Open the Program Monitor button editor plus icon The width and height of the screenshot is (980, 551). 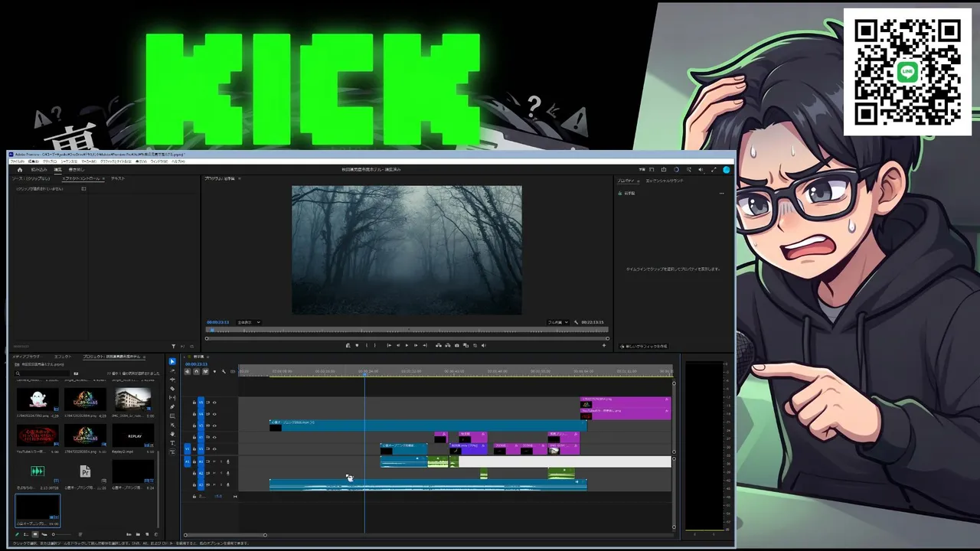603,345
